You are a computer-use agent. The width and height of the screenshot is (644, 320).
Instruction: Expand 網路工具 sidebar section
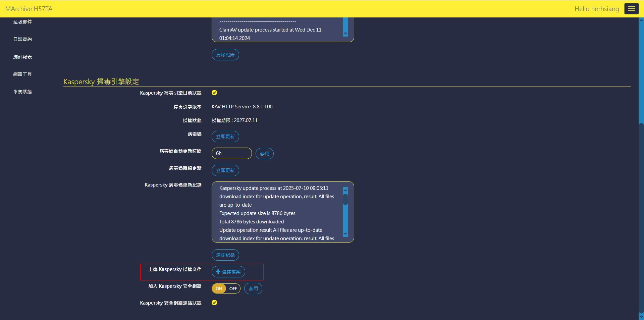[22, 74]
